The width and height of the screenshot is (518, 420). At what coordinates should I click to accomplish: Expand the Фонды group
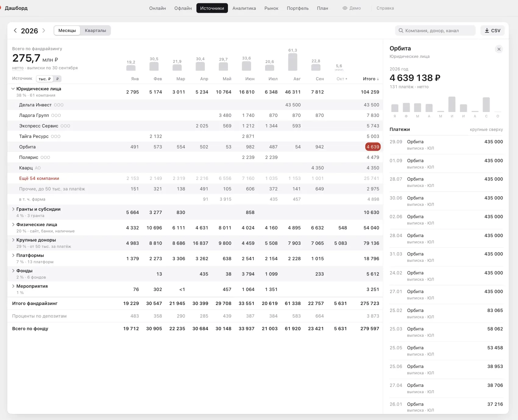coord(13,271)
